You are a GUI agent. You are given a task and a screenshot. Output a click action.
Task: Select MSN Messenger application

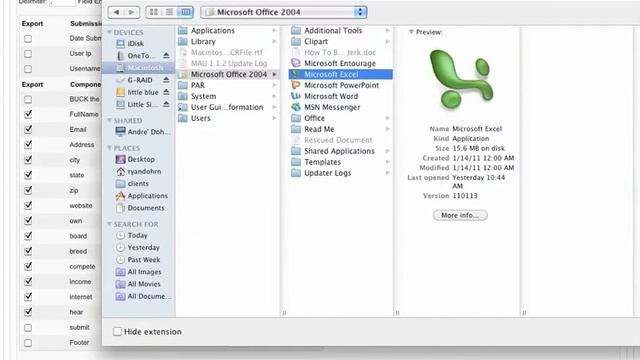332,107
